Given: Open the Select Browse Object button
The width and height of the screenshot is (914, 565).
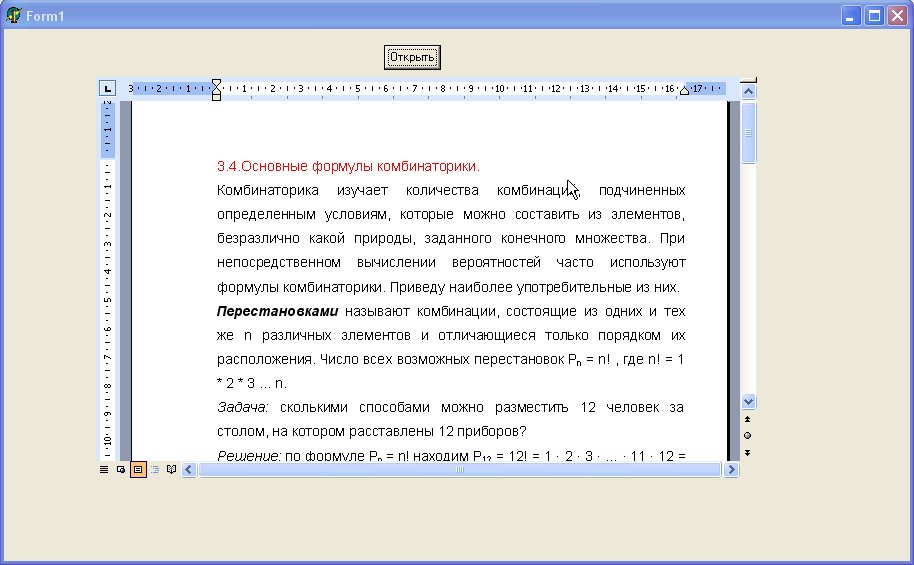Looking at the screenshot, I should coord(748,436).
